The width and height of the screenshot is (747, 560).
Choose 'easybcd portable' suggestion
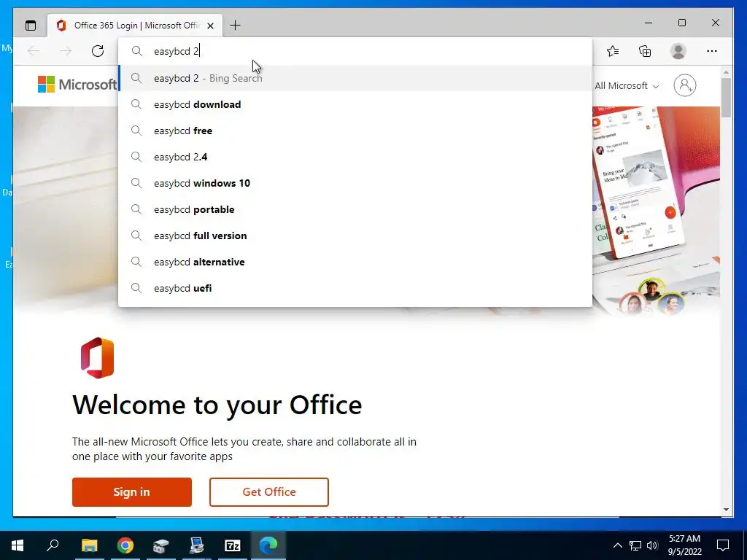point(355,209)
